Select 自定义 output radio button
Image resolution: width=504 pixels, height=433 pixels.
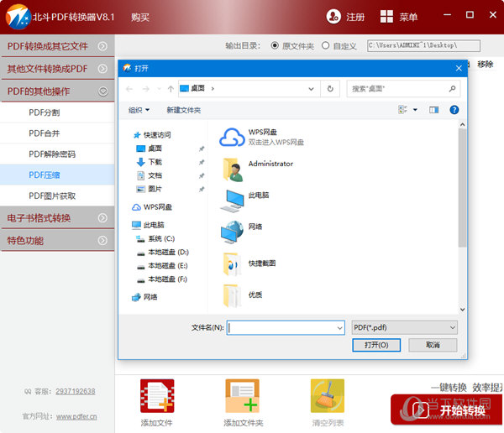tap(325, 45)
